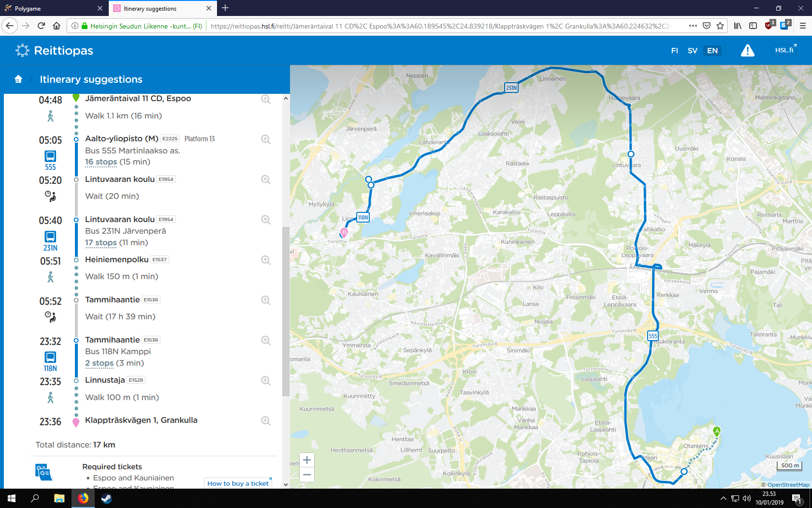Open the disruption warning triangle icon
The height and width of the screenshot is (508, 812).
click(747, 50)
